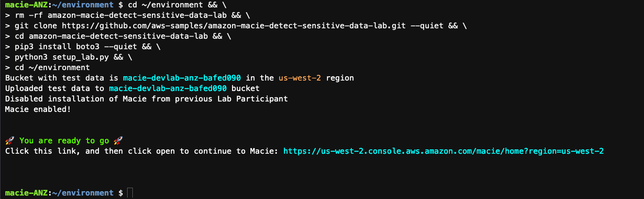Place cursor at the bottom command prompt block
644x199 pixels.
pyautogui.click(x=130, y=193)
